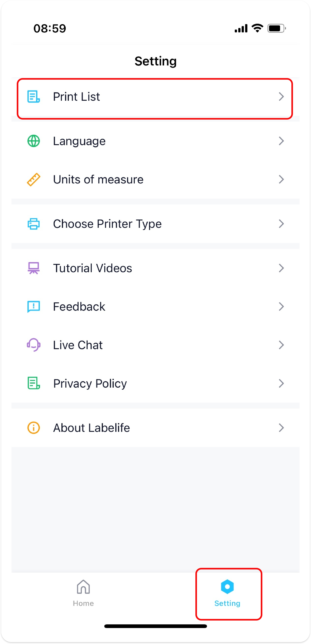Tap the green globe Language icon
The image size is (311, 644).
33,141
